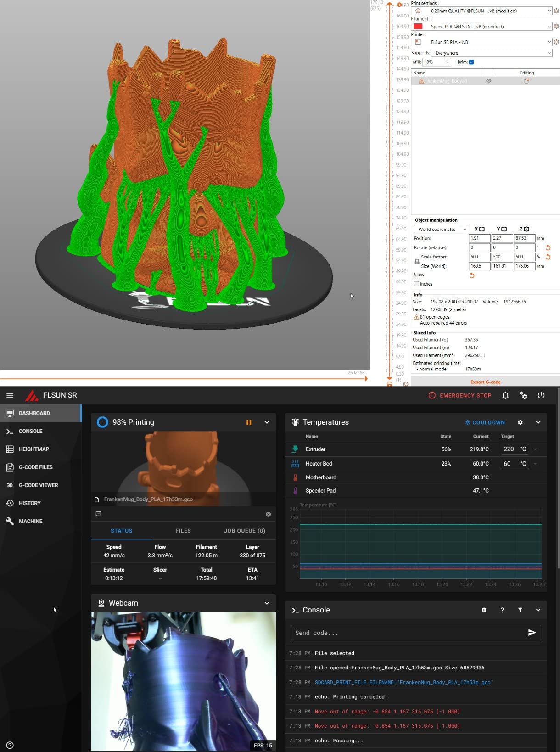
Task: Click the editing icon for FrankenMug_Body object
Action: pos(527,81)
